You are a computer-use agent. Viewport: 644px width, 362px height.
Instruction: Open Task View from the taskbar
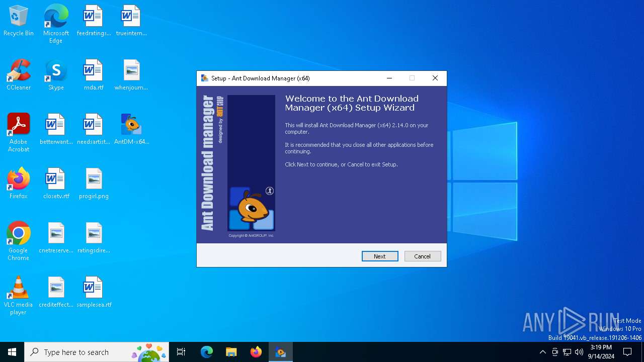point(181,352)
